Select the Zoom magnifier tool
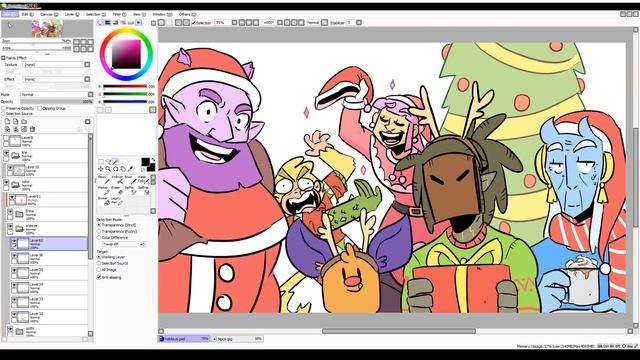Screen dimensions: 640x360 108,169
